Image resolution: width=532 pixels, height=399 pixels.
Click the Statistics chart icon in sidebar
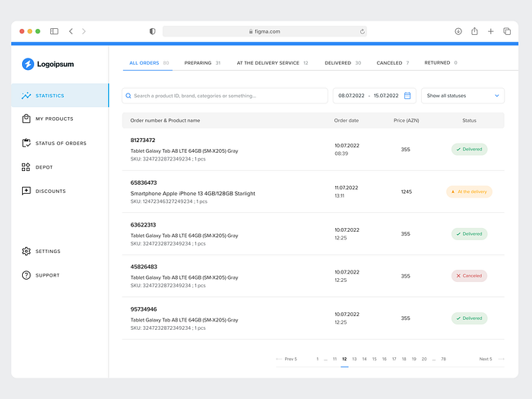pos(27,96)
